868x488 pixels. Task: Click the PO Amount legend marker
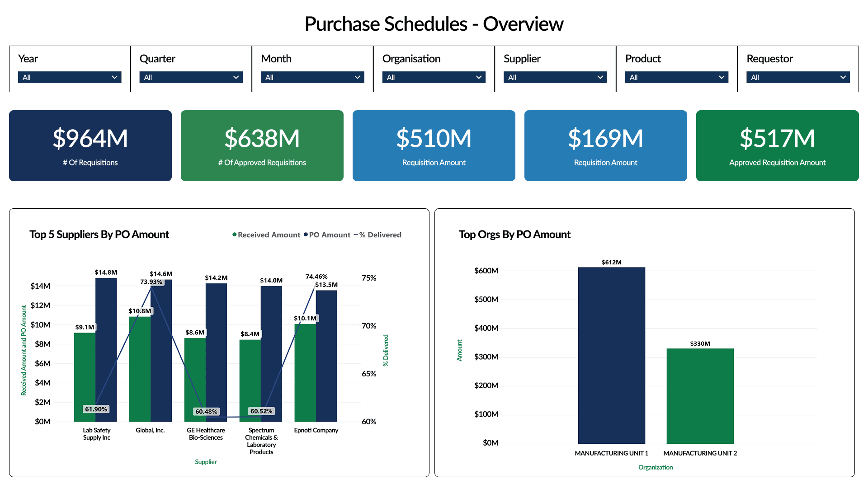pyautogui.click(x=306, y=235)
